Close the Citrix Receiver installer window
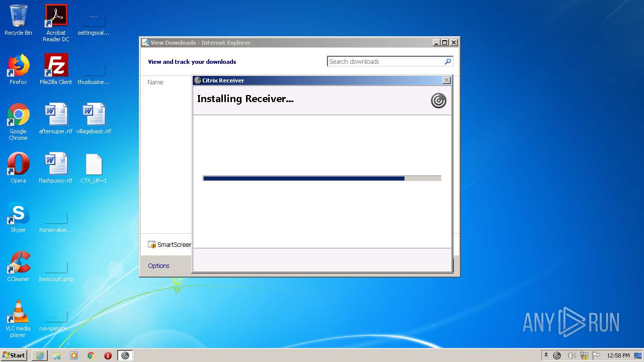Viewport: 644px width, 362px height. [x=446, y=80]
